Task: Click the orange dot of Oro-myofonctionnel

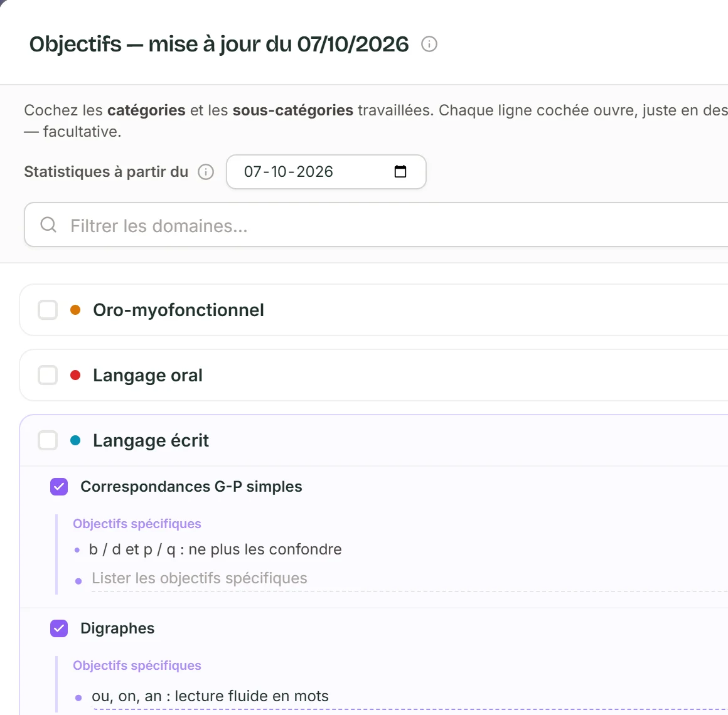Action: (75, 310)
